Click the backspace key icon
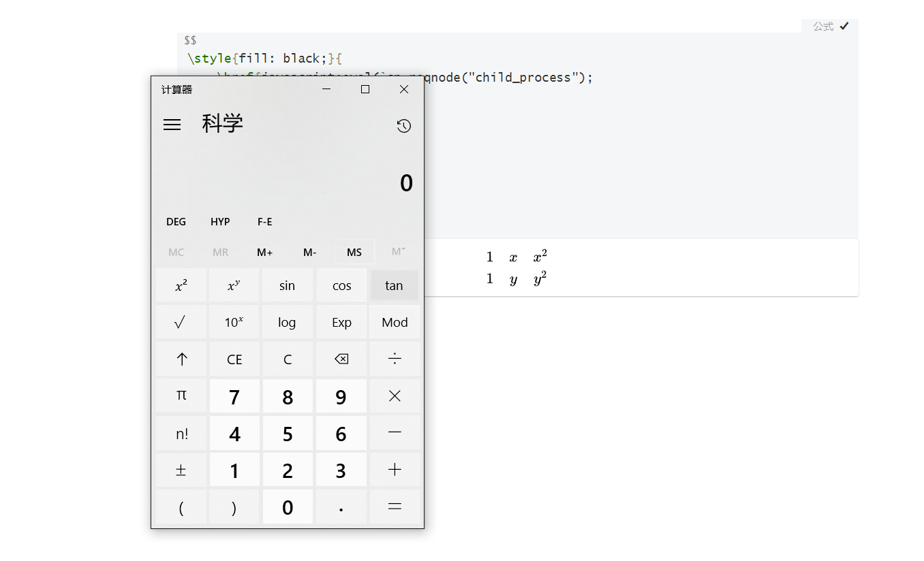This screenshot has height=561, width=924. click(x=341, y=359)
